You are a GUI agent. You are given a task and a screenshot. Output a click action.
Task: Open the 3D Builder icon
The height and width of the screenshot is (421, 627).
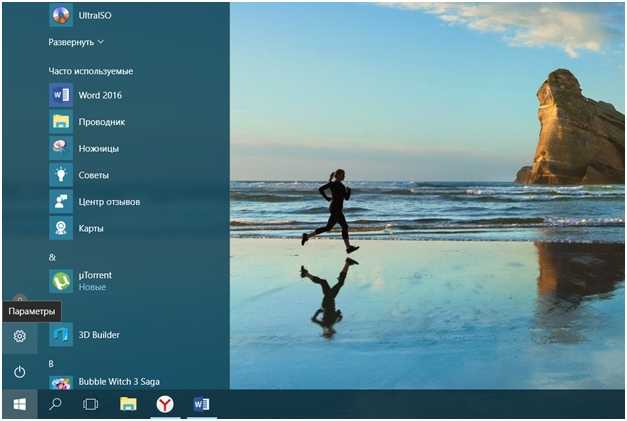(61, 334)
